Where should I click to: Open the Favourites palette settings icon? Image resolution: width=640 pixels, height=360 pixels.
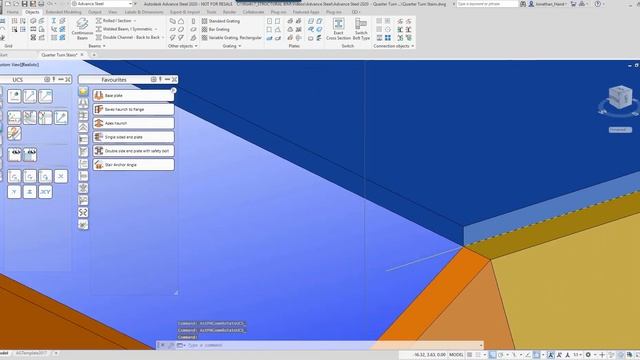(x=153, y=79)
